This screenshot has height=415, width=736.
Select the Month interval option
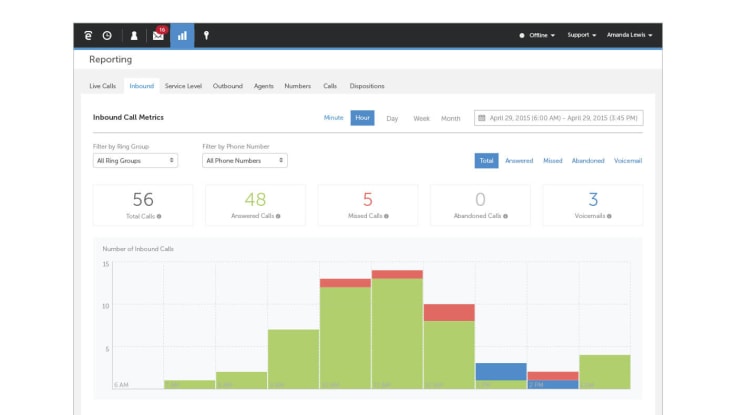[451, 118]
